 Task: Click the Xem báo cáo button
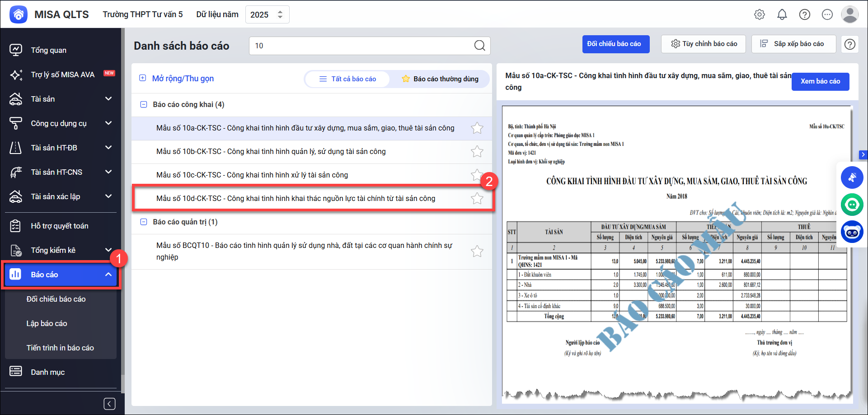pyautogui.click(x=820, y=81)
